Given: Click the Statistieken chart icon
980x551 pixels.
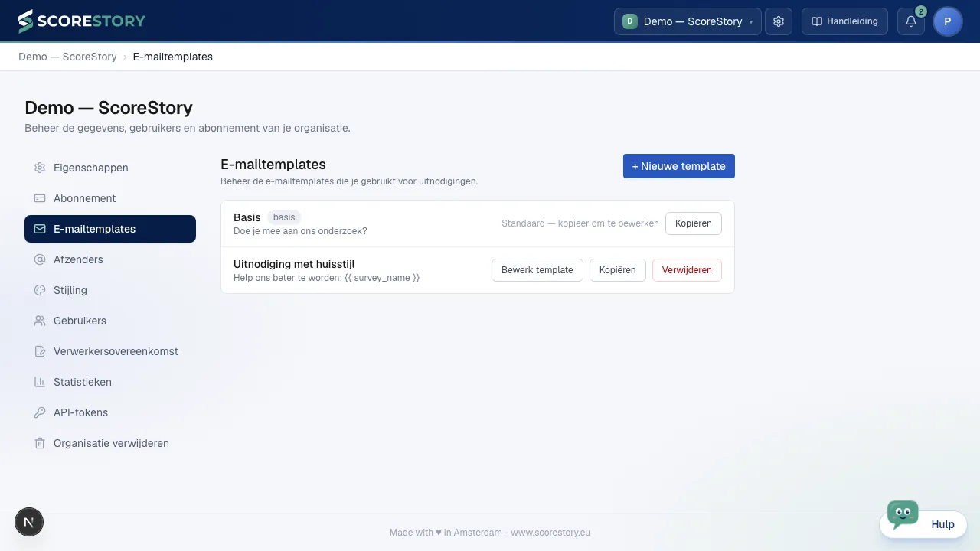Looking at the screenshot, I should coord(40,382).
